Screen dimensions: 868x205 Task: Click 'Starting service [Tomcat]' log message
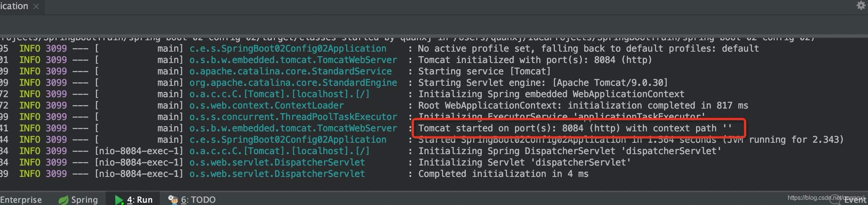pyautogui.click(x=484, y=71)
